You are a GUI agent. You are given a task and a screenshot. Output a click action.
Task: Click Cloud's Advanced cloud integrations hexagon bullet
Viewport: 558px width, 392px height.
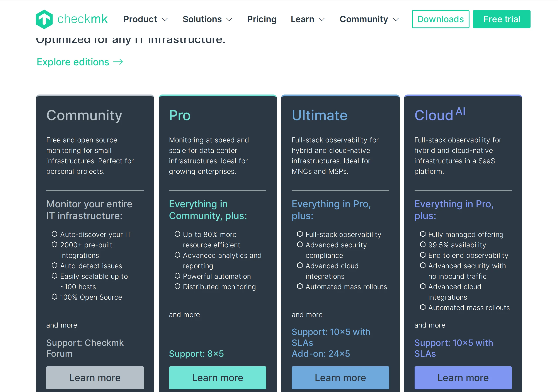pos(423,286)
